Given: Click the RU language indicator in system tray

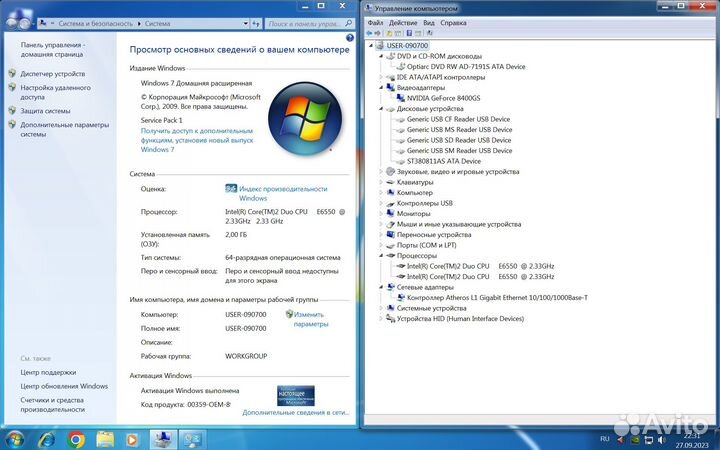Looking at the screenshot, I should pyautogui.click(x=605, y=439).
